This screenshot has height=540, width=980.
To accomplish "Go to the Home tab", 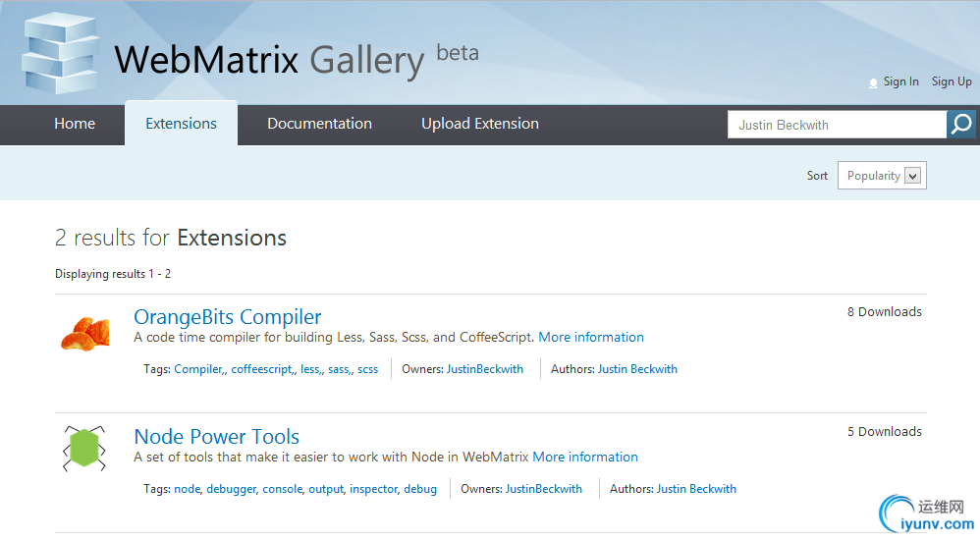I will [75, 124].
